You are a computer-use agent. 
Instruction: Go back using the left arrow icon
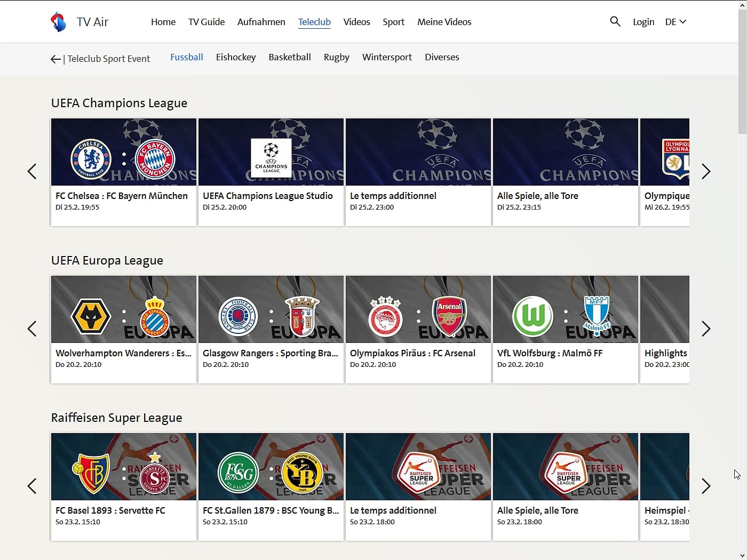[x=55, y=59]
